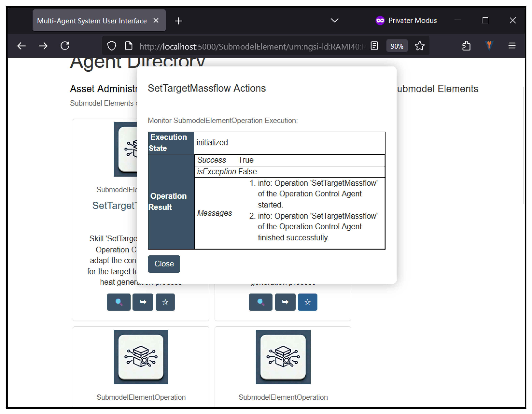Go back to the previous page

21,46
